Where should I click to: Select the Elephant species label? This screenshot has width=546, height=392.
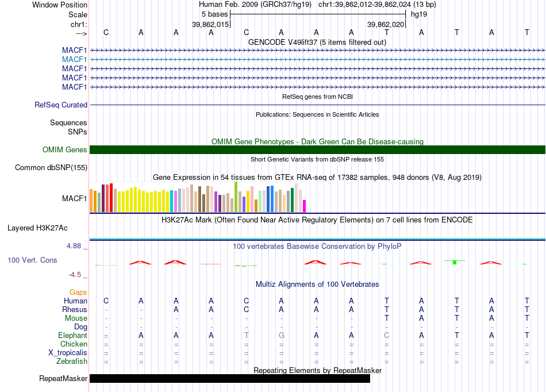coord(72,335)
